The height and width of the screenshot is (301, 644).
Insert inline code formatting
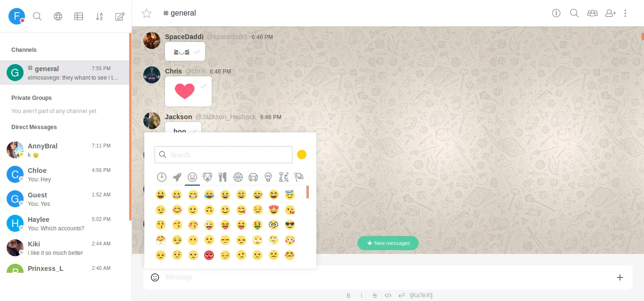388,295
